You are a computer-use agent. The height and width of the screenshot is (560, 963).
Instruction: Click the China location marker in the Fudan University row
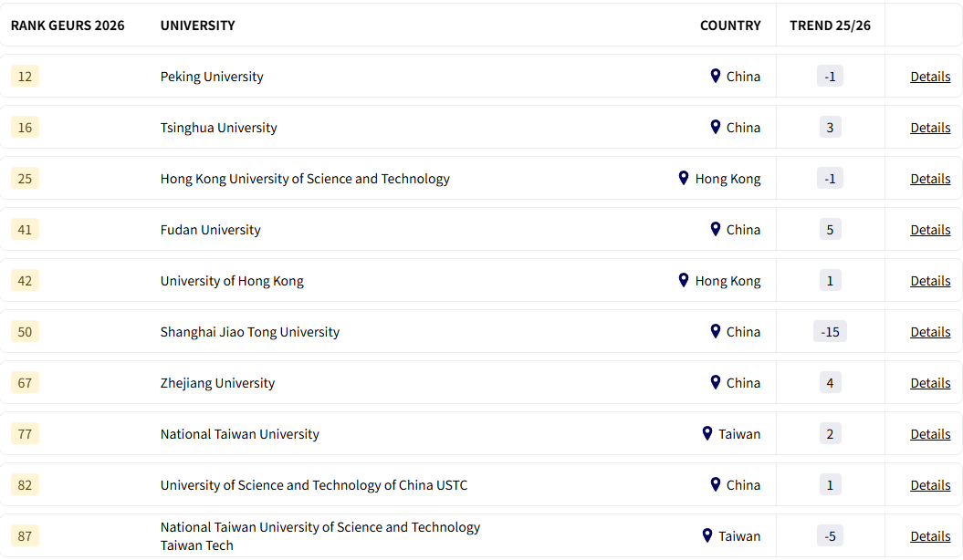click(715, 229)
